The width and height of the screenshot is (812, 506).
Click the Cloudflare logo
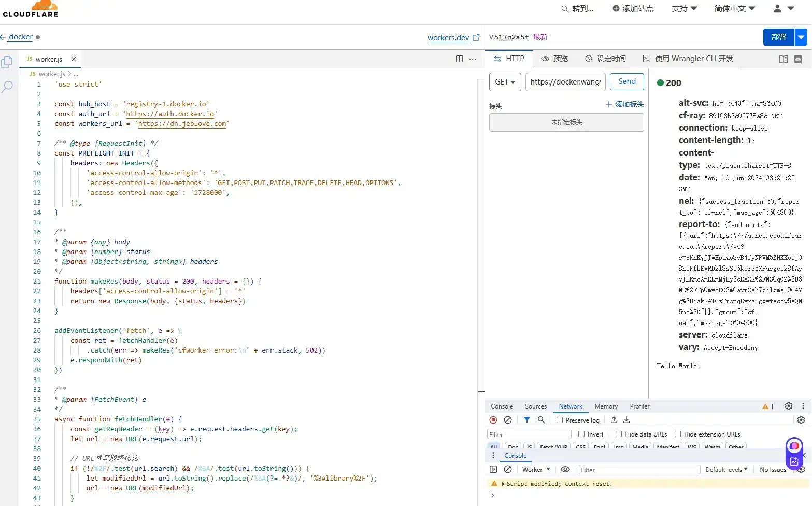point(31,9)
